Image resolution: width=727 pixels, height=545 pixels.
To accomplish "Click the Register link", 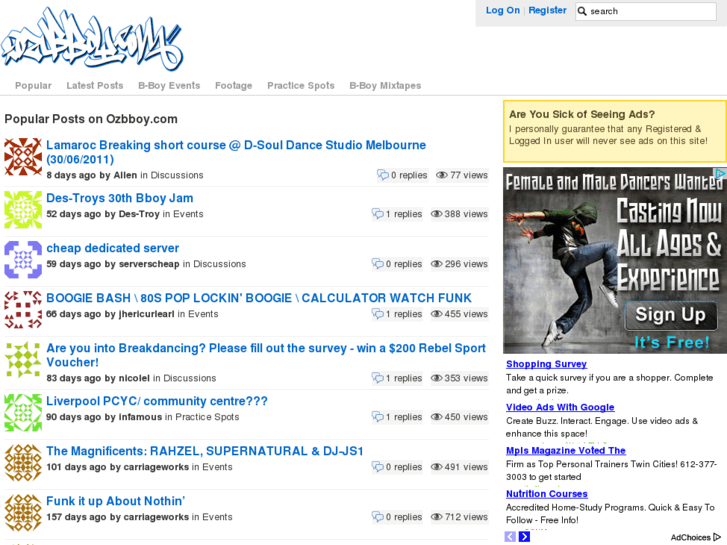I will click(548, 10).
